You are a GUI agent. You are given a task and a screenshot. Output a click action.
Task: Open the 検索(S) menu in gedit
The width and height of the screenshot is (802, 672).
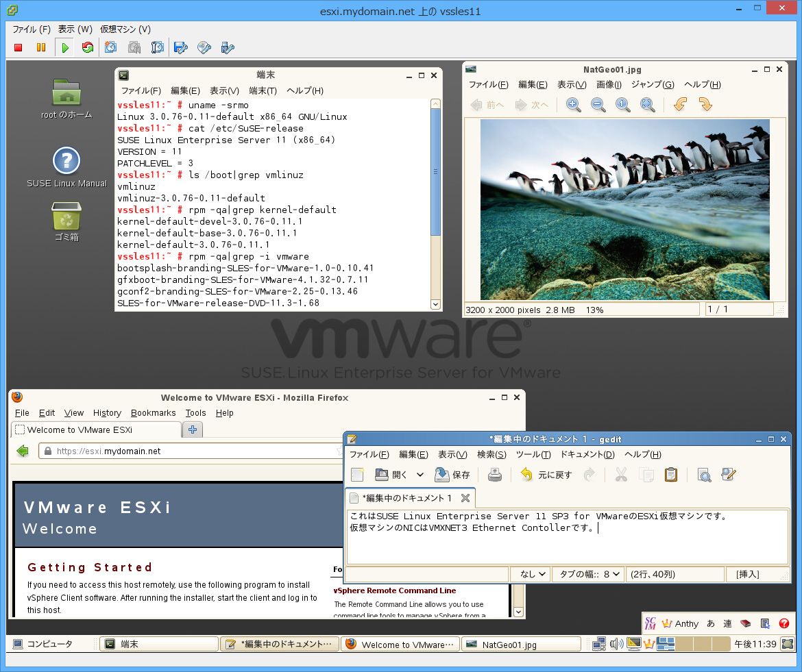[491, 454]
